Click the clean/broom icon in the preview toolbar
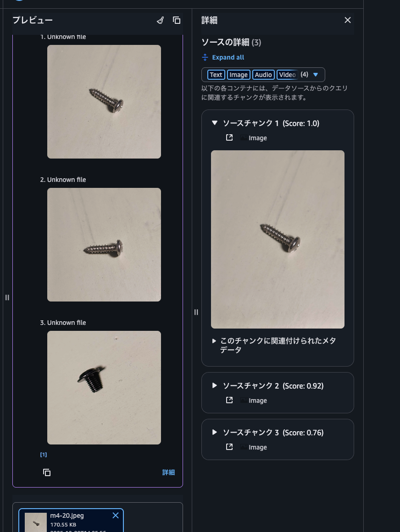The width and height of the screenshot is (400, 532). point(160,21)
